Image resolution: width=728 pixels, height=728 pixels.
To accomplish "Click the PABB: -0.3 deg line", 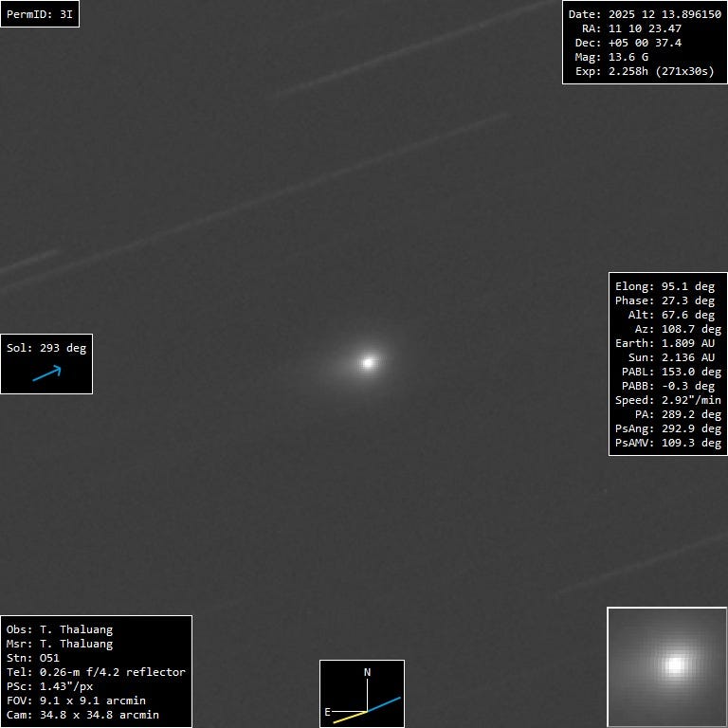I will [671, 386].
